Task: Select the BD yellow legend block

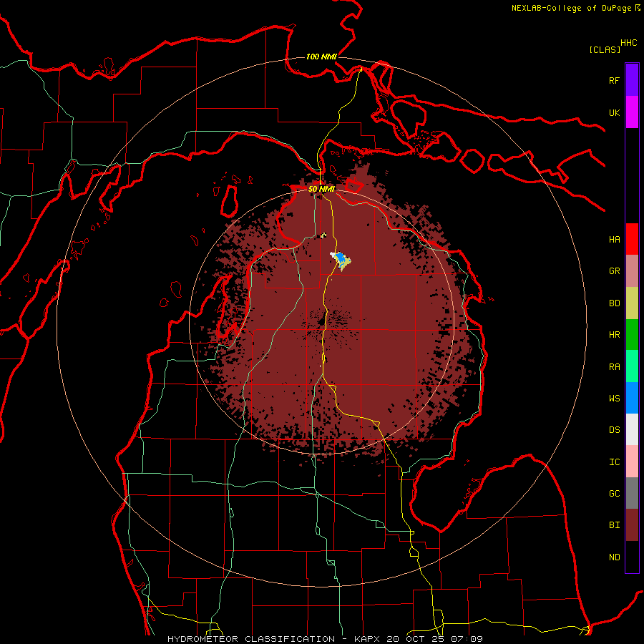Action: tap(632, 303)
